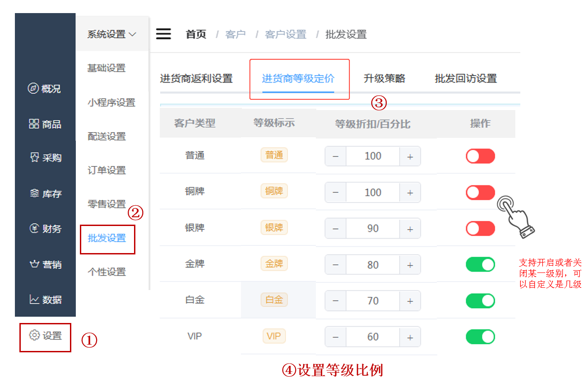588x392 pixels.
Task: Open 库存 inventory in sidebar
Action: pyautogui.click(x=45, y=194)
